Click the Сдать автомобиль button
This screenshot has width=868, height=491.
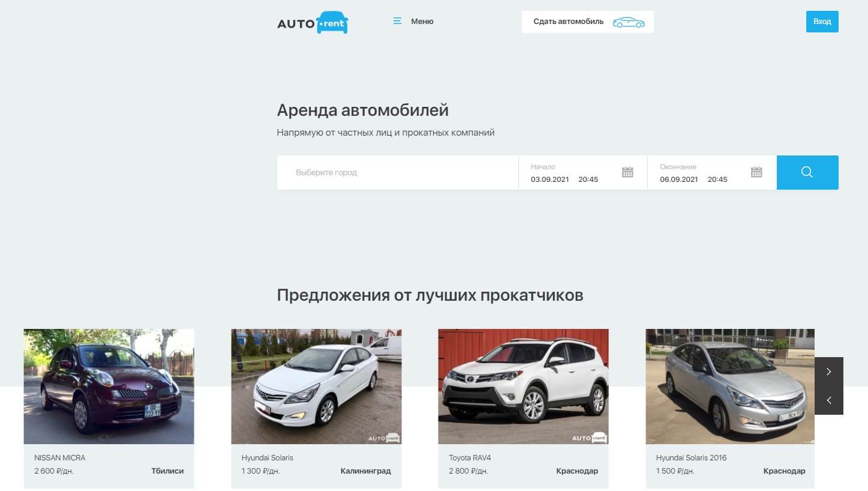coord(587,22)
